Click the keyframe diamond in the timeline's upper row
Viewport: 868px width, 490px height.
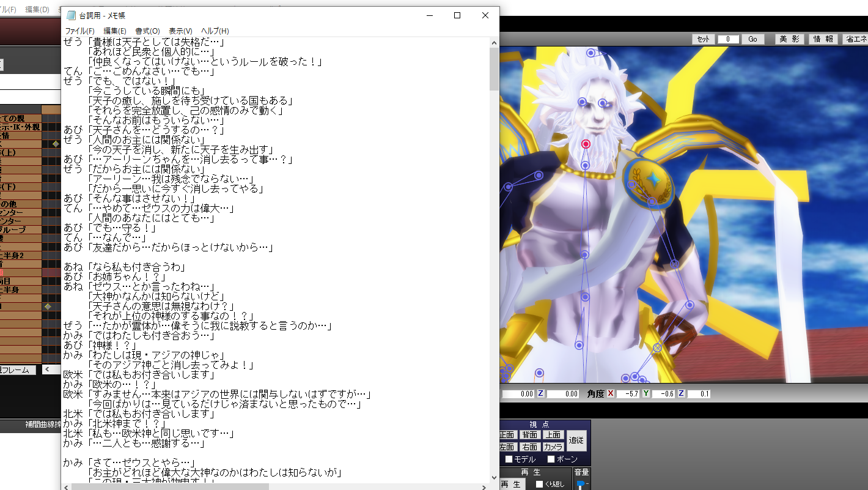(x=56, y=144)
